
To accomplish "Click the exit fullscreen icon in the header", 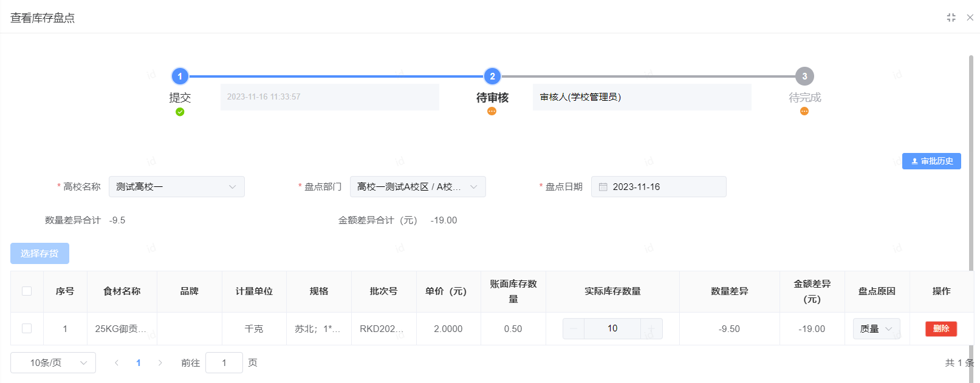I will [951, 18].
